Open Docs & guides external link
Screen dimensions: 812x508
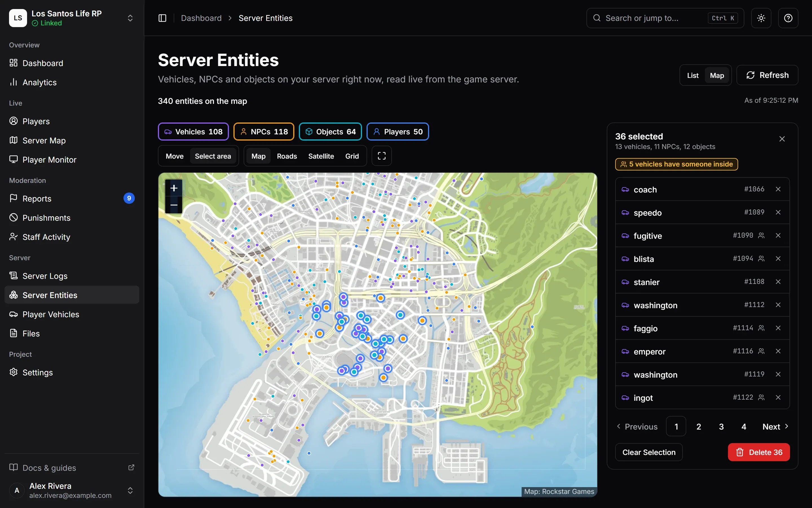(131, 468)
